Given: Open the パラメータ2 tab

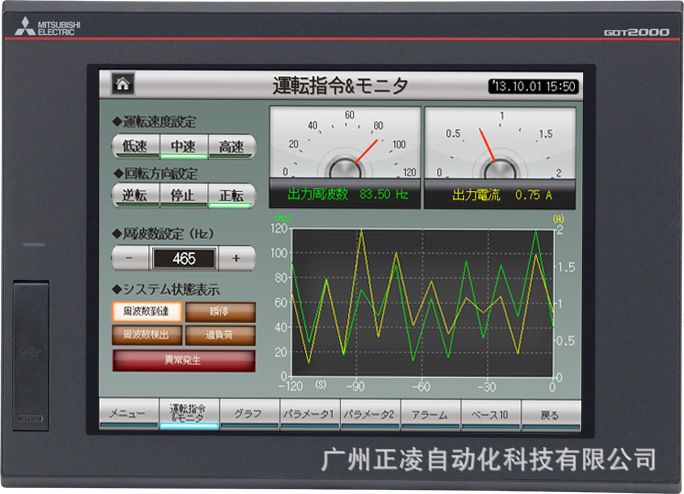Looking at the screenshot, I should point(369,414).
